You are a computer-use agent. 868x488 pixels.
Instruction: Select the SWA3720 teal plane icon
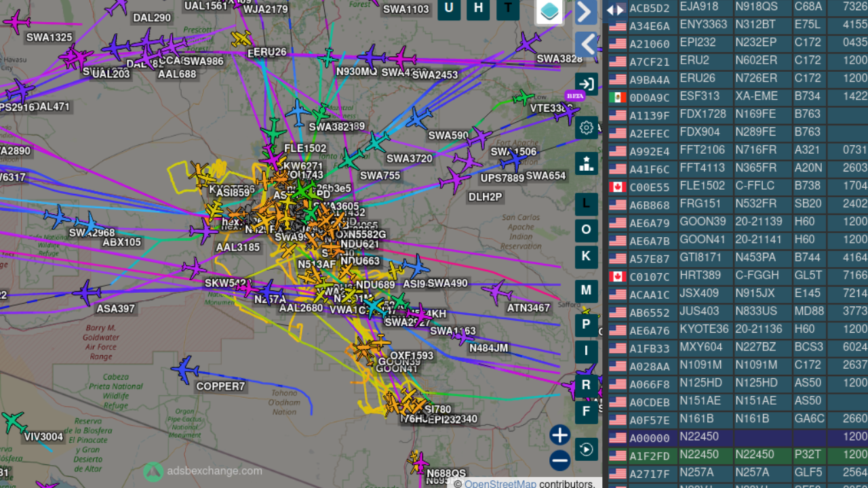[376, 142]
